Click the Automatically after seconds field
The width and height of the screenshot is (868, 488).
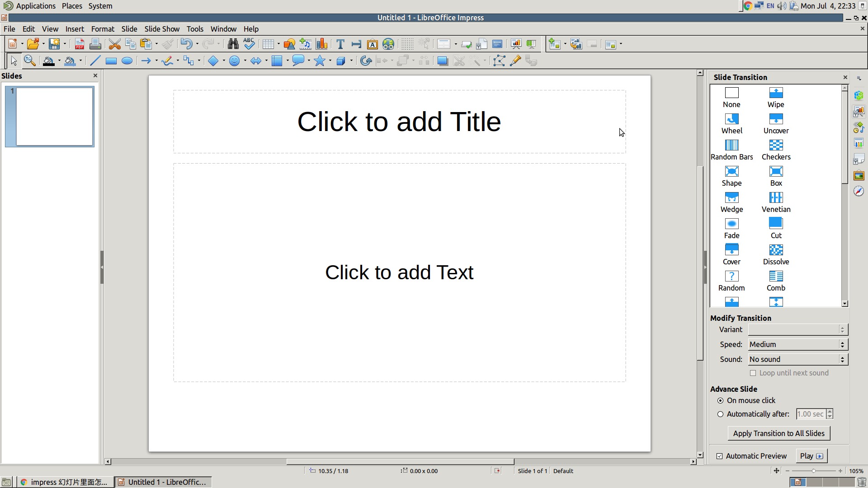click(811, 414)
